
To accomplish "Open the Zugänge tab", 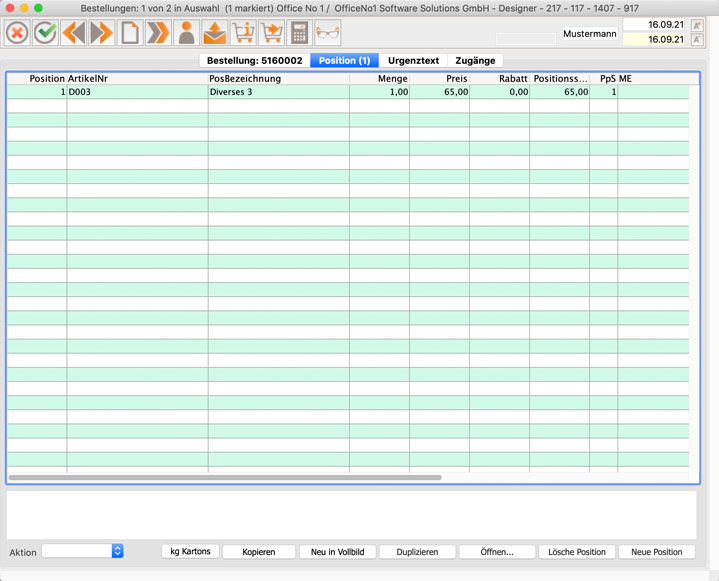I will pyautogui.click(x=475, y=61).
